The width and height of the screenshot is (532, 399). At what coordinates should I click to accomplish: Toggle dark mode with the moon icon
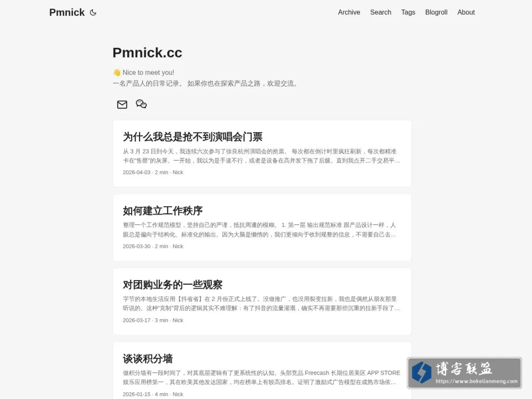point(93,12)
